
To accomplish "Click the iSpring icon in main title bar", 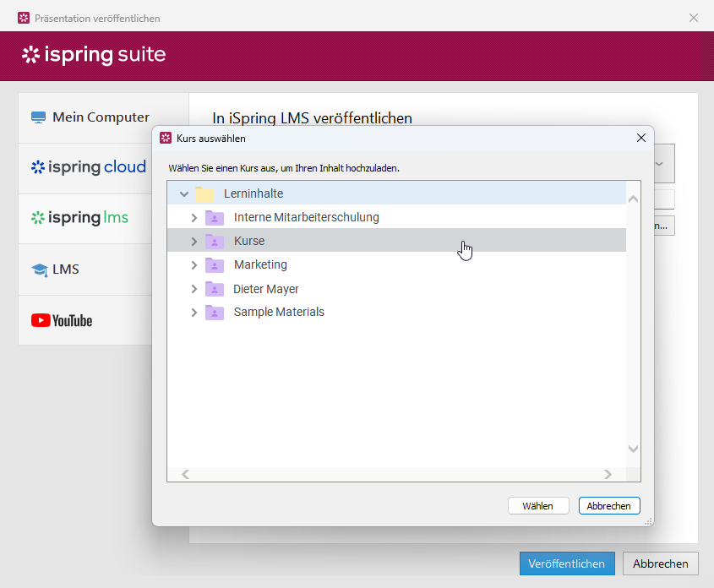I will point(24,19).
